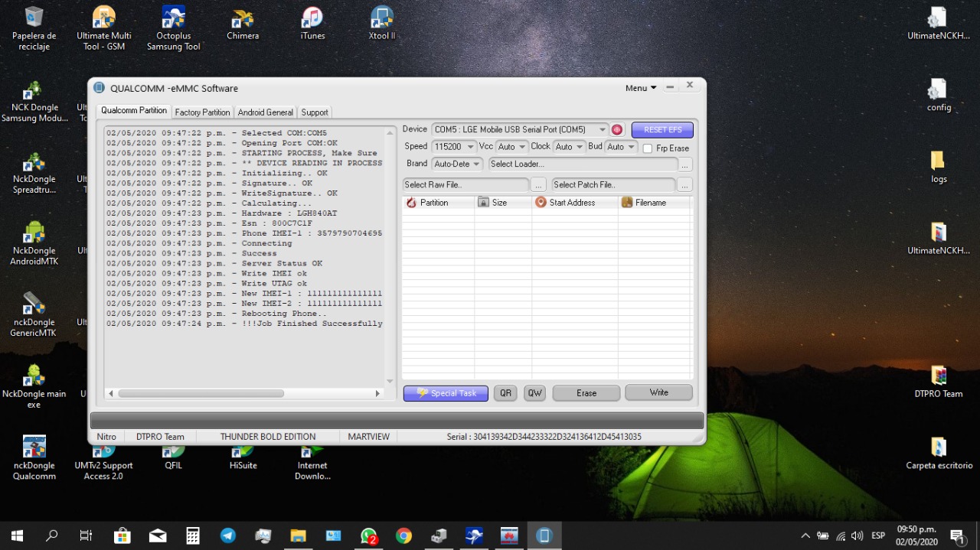Launch Chimera desktop shortcut

coord(243,24)
